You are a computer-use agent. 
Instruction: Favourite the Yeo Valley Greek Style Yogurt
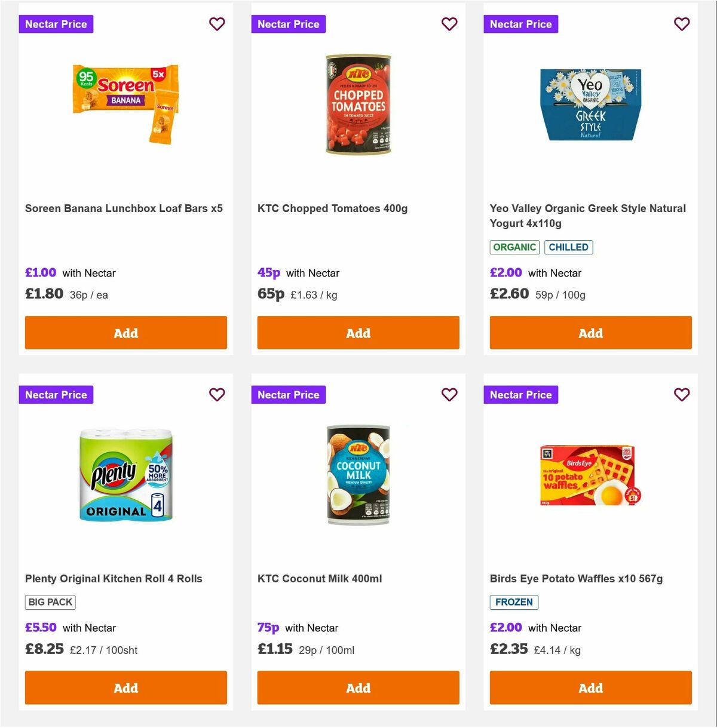pos(682,24)
